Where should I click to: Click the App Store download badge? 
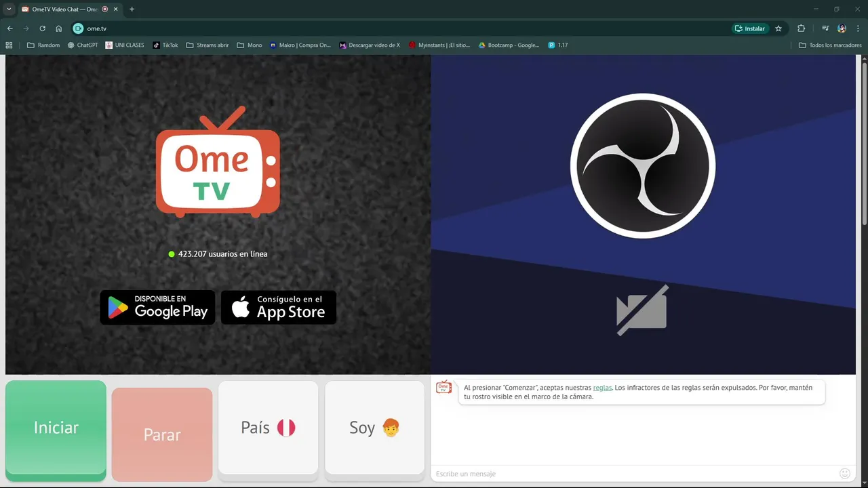coord(279,308)
